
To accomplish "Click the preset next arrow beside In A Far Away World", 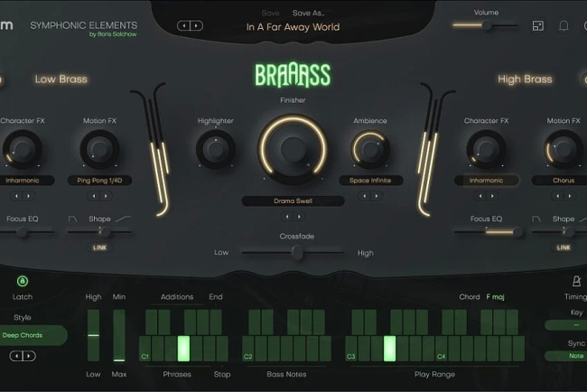I will (x=197, y=26).
